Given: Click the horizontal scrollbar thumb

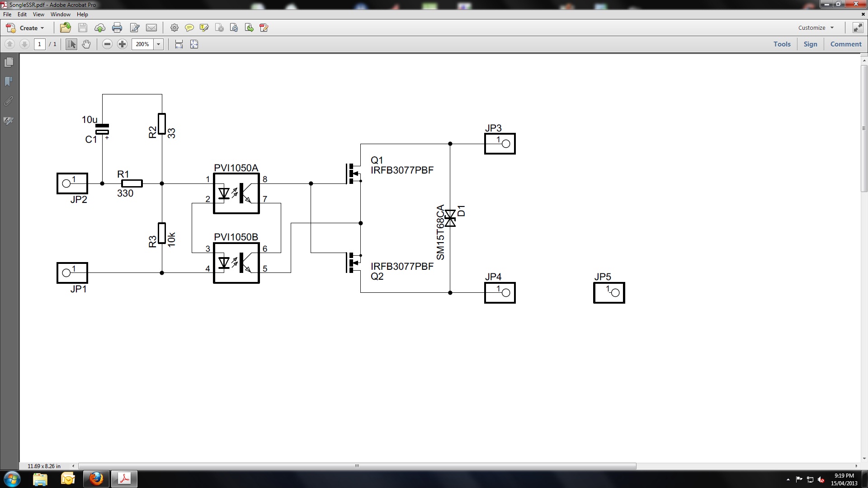Looking at the screenshot, I should point(357,466).
